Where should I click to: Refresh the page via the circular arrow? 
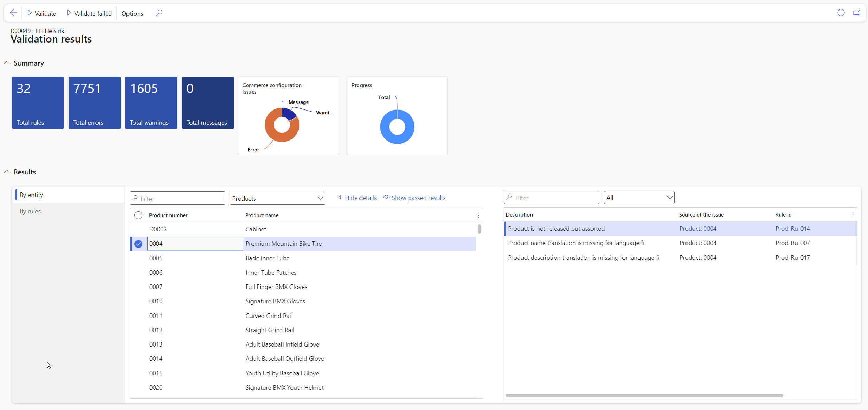point(841,13)
